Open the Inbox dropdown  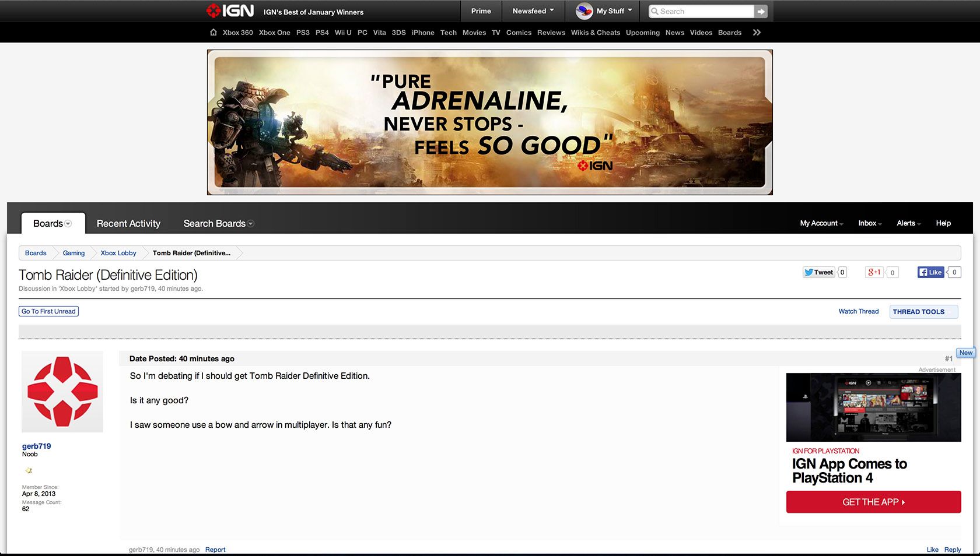point(870,223)
